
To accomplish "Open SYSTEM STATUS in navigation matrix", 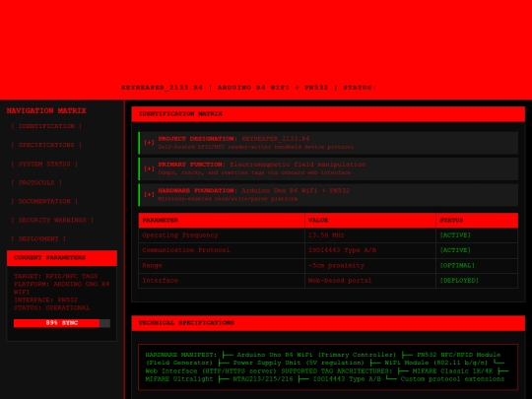I will click(x=44, y=164).
